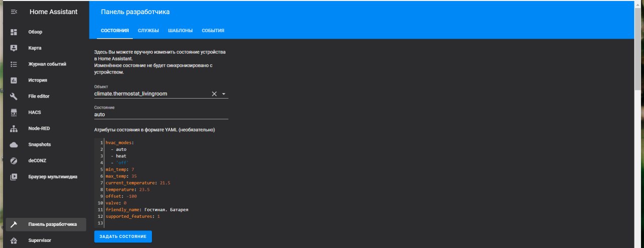Click the Supervisor home icon
The image size is (644, 248).
14,240
